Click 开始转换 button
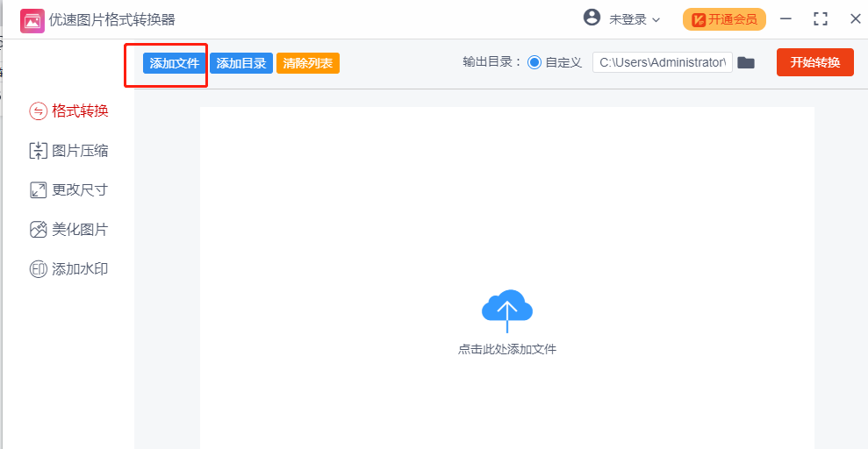This screenshot has height=449, width=868. pos(814,62)
